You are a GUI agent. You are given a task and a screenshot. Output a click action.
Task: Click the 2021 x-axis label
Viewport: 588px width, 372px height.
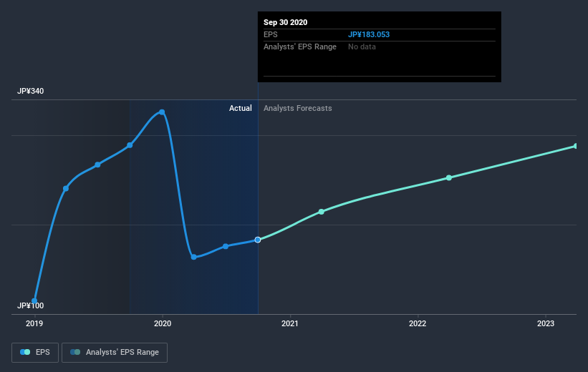click(290, 323)
